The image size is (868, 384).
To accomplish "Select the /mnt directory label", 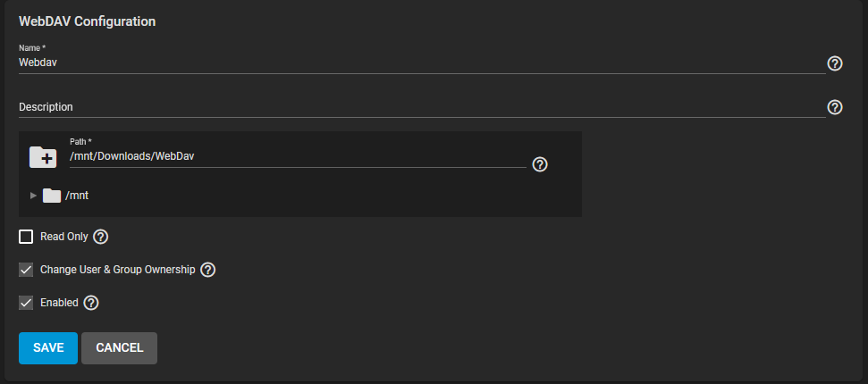I will [77, 196].
